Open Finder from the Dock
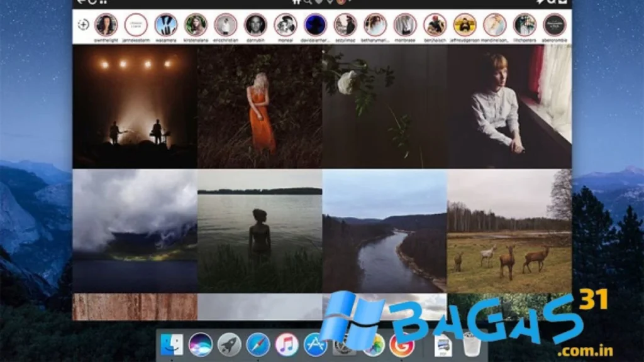644x362 pixels. coord(172,344)
